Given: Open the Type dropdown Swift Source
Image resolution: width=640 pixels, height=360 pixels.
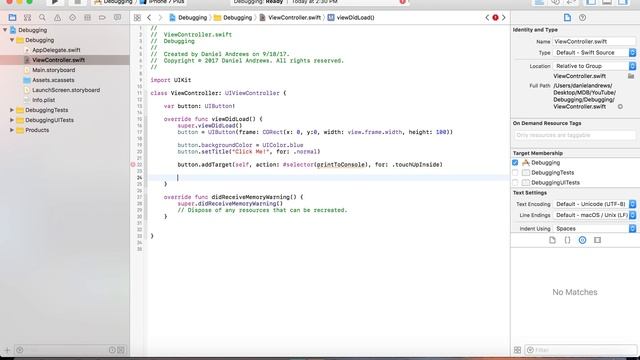Looking at the screenshot, I should 594,53.
